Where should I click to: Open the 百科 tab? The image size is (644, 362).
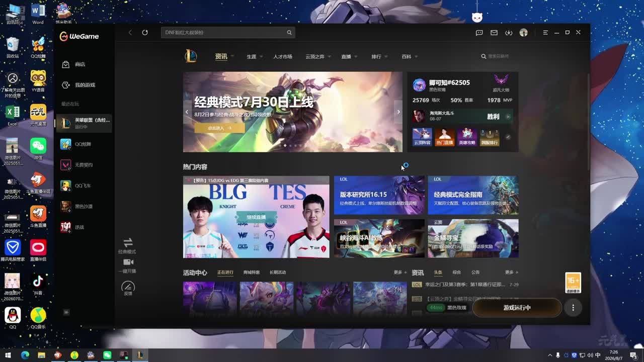(407, 57)
